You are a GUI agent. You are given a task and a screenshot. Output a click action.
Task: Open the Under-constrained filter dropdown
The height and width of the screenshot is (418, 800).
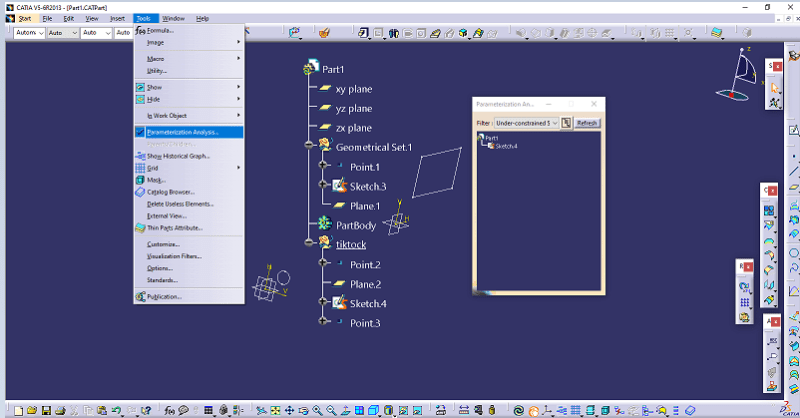(x=527, y=123)
